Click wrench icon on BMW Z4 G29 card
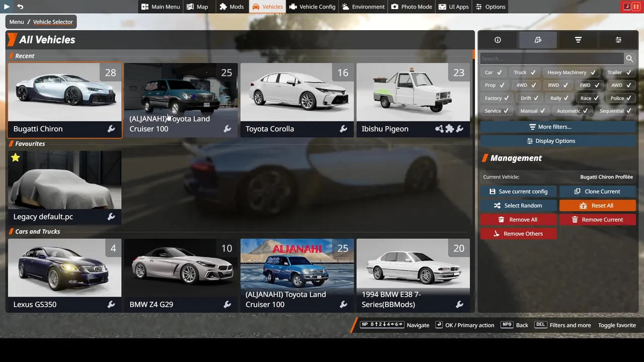Viewport: 644px width, 362px height. coord(227,305)
